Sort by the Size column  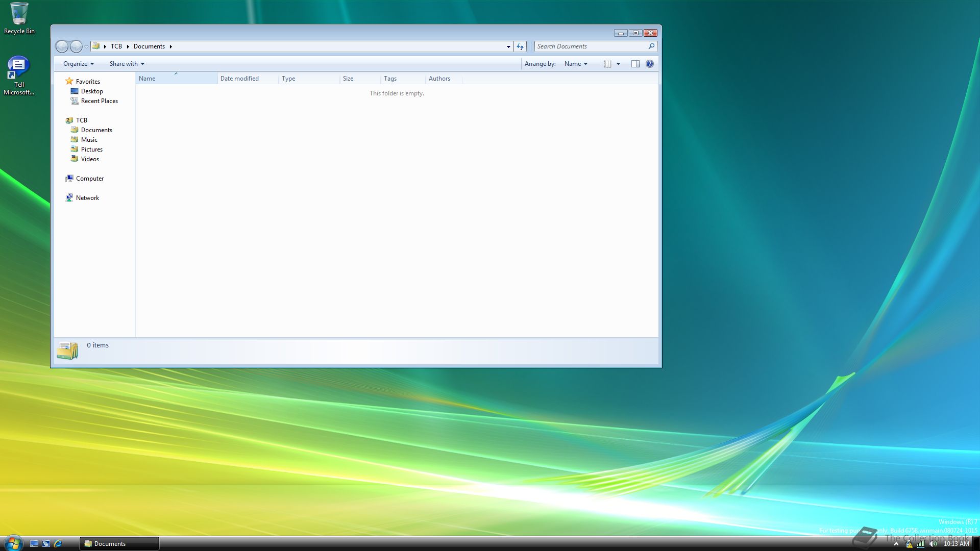[360, 79]
